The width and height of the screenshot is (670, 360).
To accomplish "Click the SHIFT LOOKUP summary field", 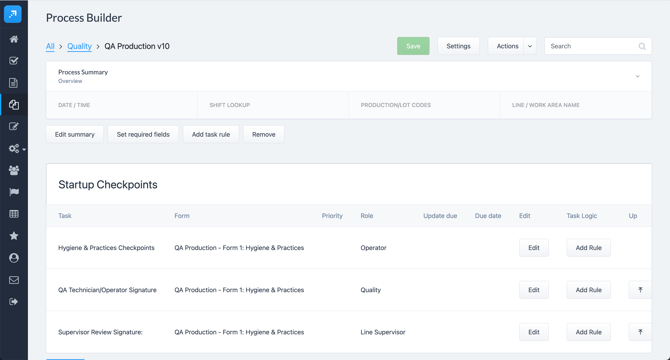I will coord(273,105).
